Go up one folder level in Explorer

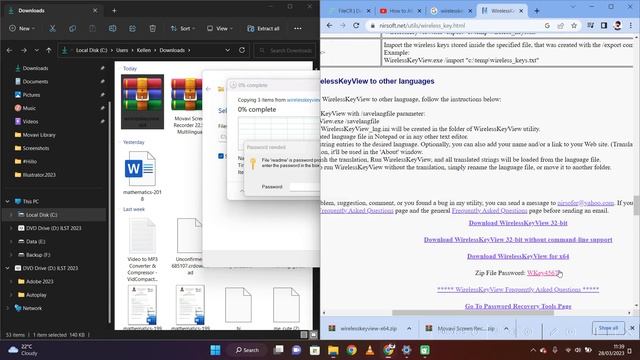point(49,50)
